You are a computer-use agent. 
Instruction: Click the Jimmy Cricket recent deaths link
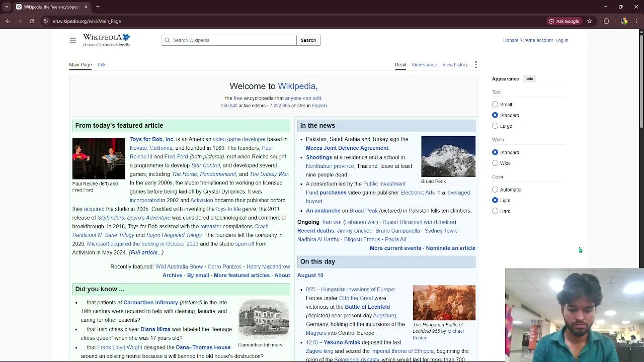(x=354, y=231)
